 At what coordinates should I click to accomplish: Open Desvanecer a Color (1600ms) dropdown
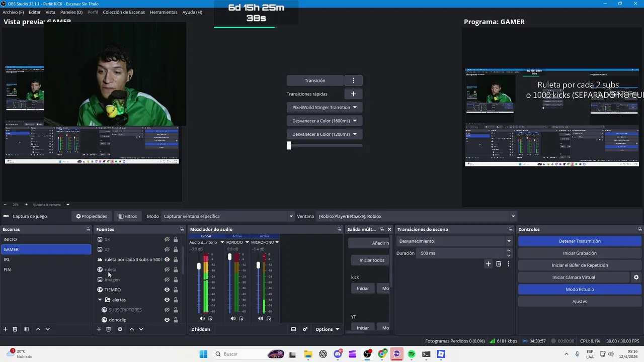(325, 121)
